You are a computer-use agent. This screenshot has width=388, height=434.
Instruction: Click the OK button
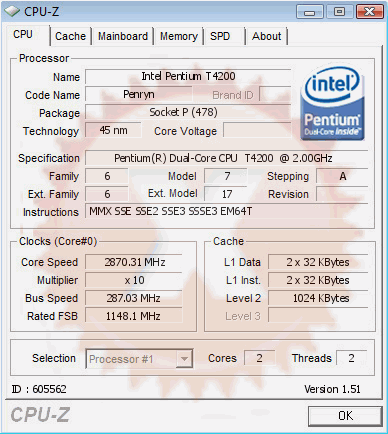[x=345, y=416]
